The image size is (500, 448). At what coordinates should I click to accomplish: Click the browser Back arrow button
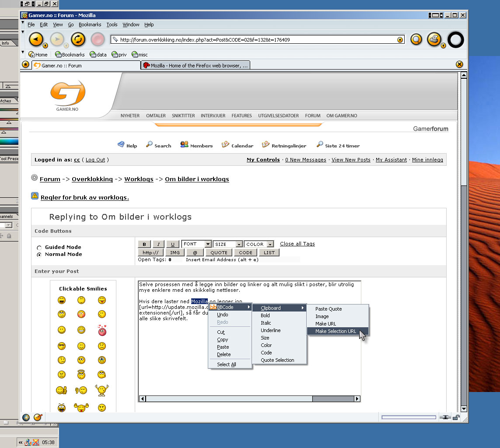(x=36, y=39)
